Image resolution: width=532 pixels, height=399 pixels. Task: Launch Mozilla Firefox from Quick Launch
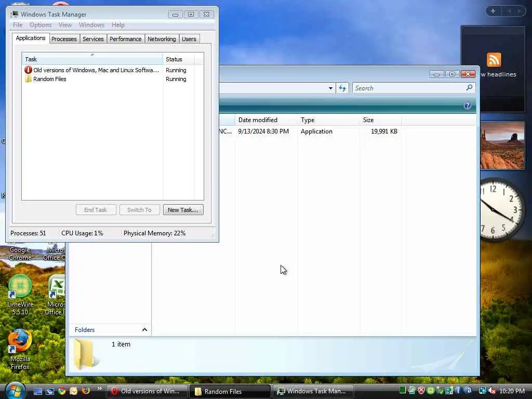pos(86,391)
